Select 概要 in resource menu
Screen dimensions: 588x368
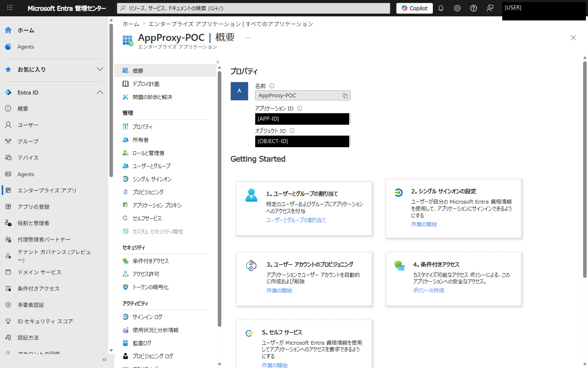pos(165,71)
